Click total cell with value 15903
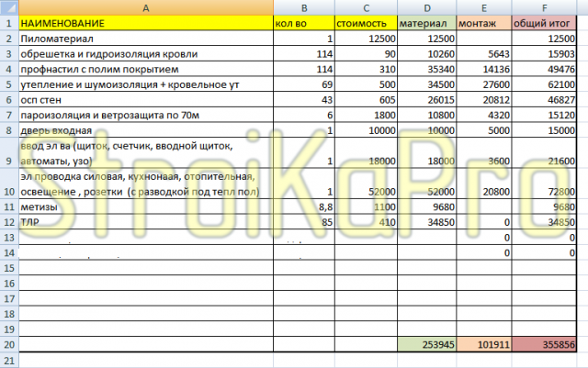Screen dimensions: 588x368 pyautogui.click(x=544, y=54)
